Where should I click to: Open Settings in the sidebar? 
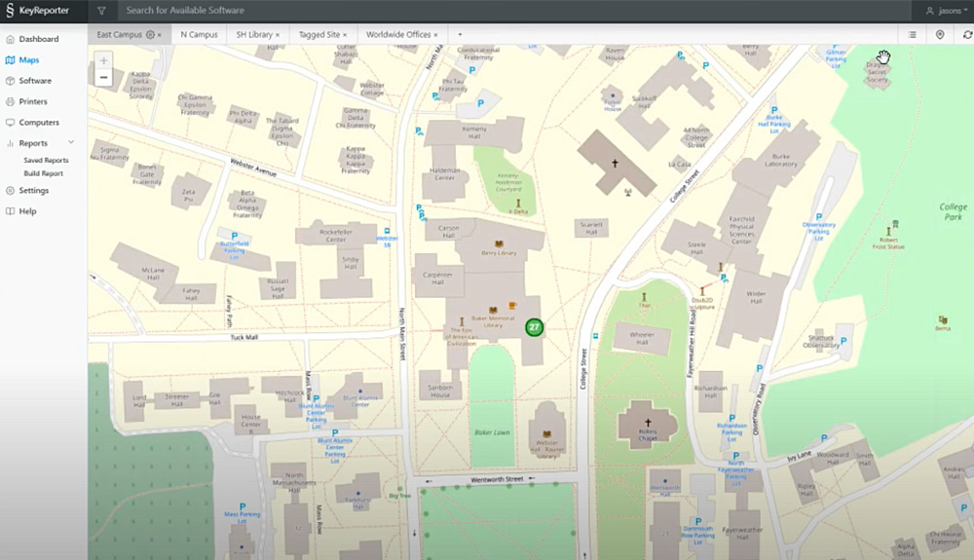[33, 191]
